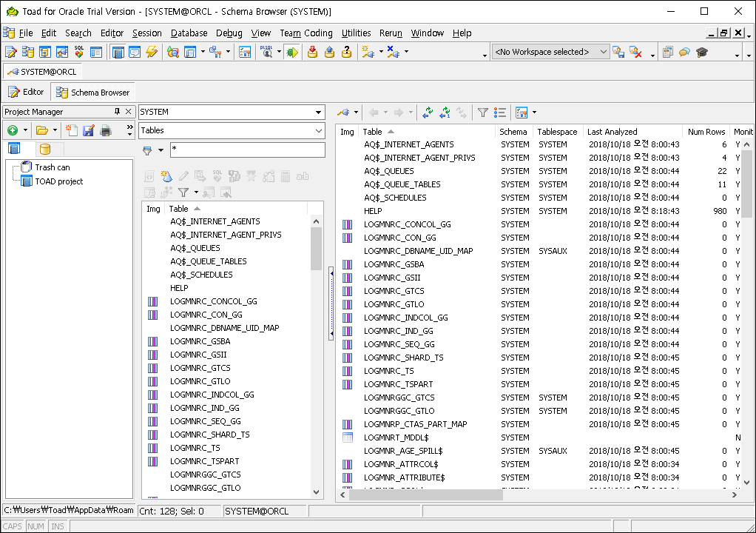
Task: Click the rollback icon in main toolbar
Action: click(329, 52)
